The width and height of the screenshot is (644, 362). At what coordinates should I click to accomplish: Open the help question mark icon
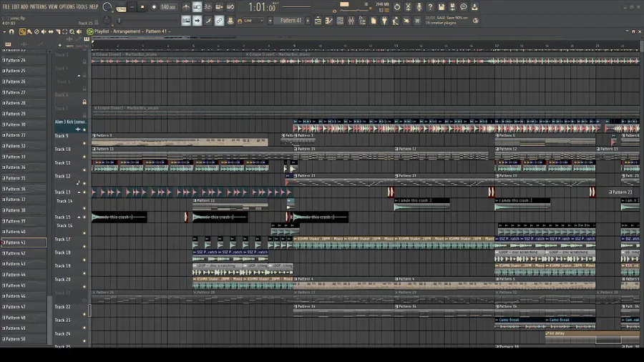click(x=430, y=7)
